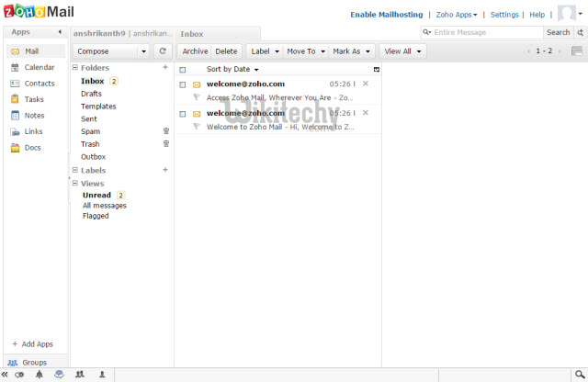Screen dimensions: 588x382
Task: Show the Flagged view
Action: click(96, 216)
